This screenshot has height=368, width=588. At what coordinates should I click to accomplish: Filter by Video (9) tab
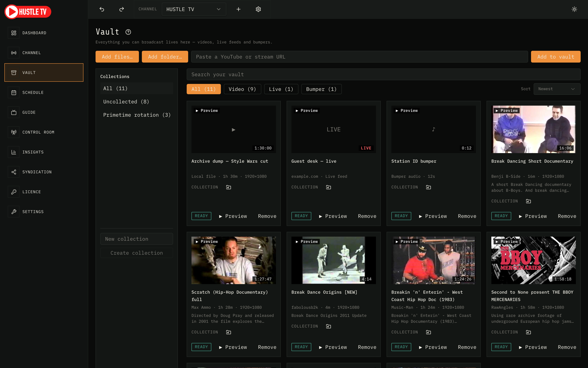[x=242, y=89]
